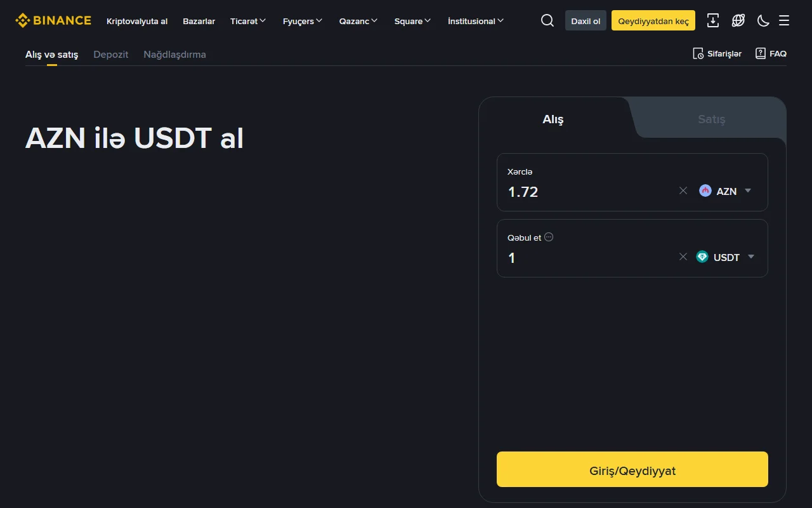
Task: Switch to the Satış tab
Action: click(x=712, y=119)
